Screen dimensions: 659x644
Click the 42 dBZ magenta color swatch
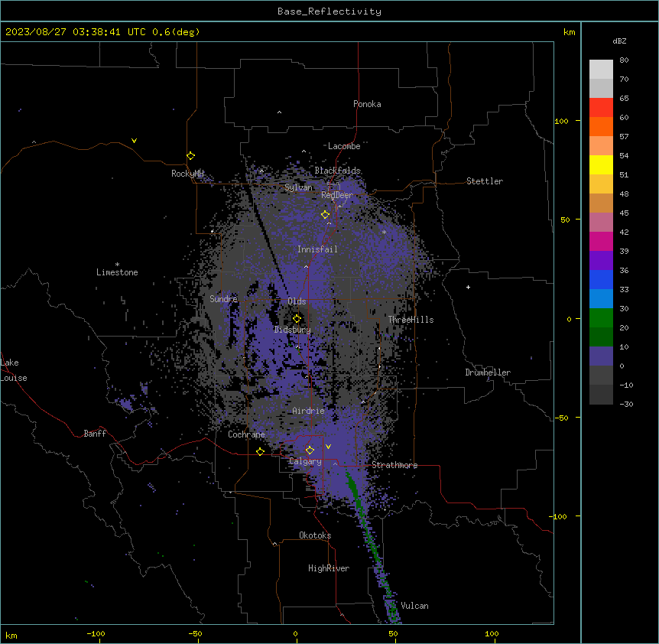click(x=601, y=241)
